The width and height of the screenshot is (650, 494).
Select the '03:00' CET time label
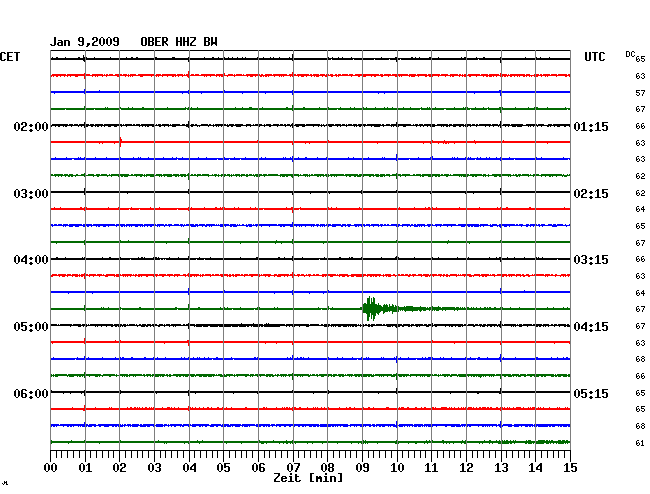tap(31, 194)
